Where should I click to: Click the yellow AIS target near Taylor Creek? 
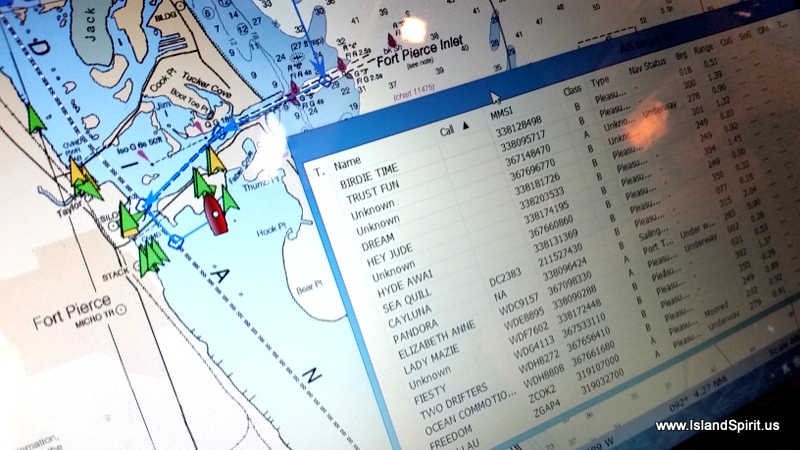pos(79,172)
